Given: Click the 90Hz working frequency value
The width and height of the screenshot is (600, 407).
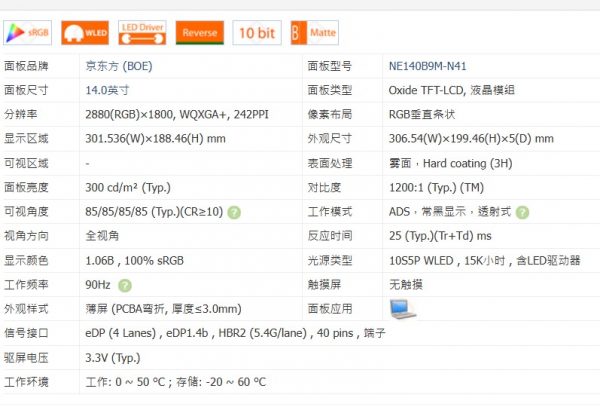Looking at the screenshot, I should coord(99,283).
